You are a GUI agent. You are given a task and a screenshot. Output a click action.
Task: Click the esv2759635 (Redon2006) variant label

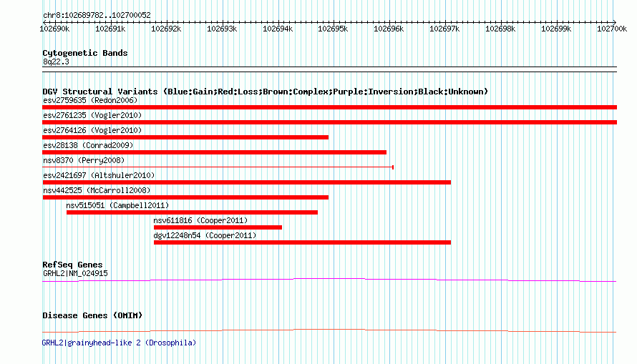coord(90,100)
